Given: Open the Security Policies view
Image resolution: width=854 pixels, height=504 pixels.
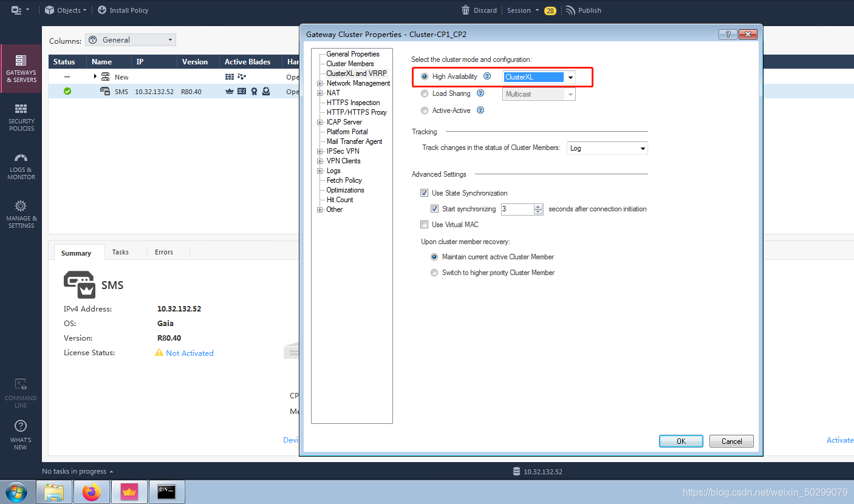Looking at the screenshot, I should [x=21, y=117].
